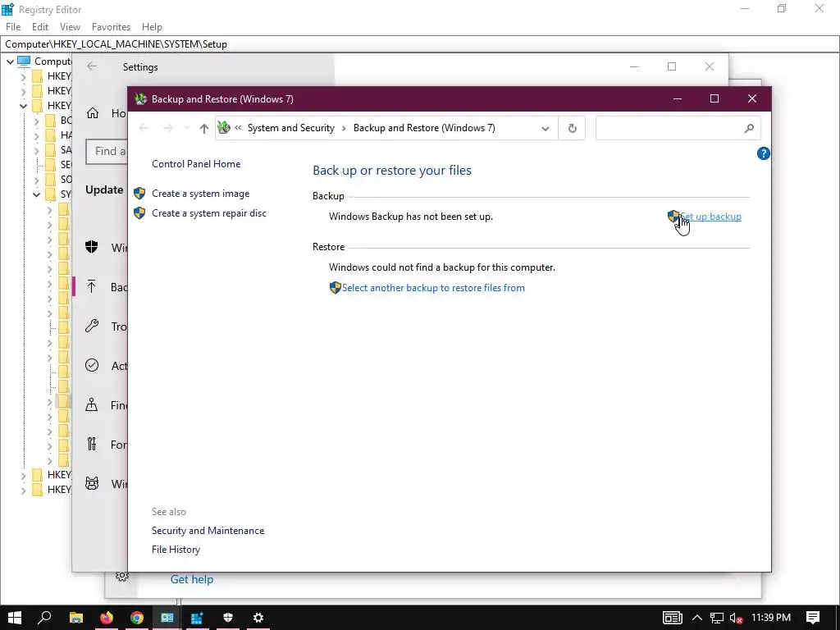The width and height of the screenshot is (840, 630).
Task: Open the Help menu in Registry Editor
Action: 152,27
